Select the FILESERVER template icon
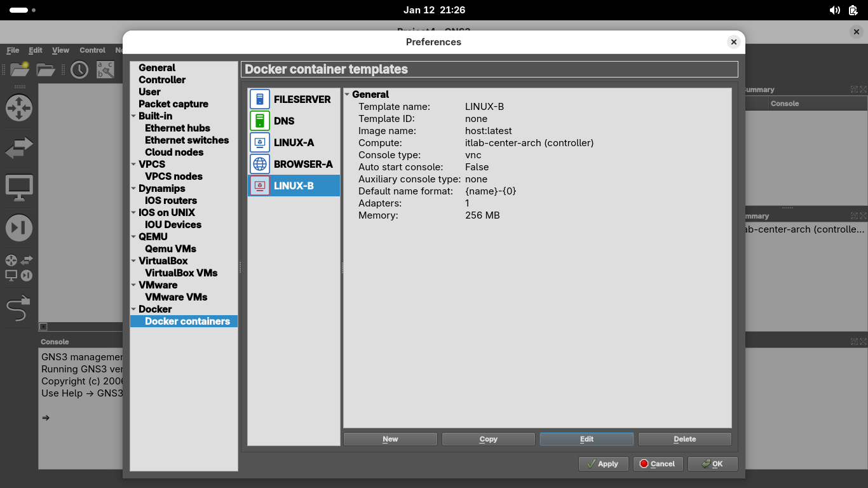 coord(260,99)
